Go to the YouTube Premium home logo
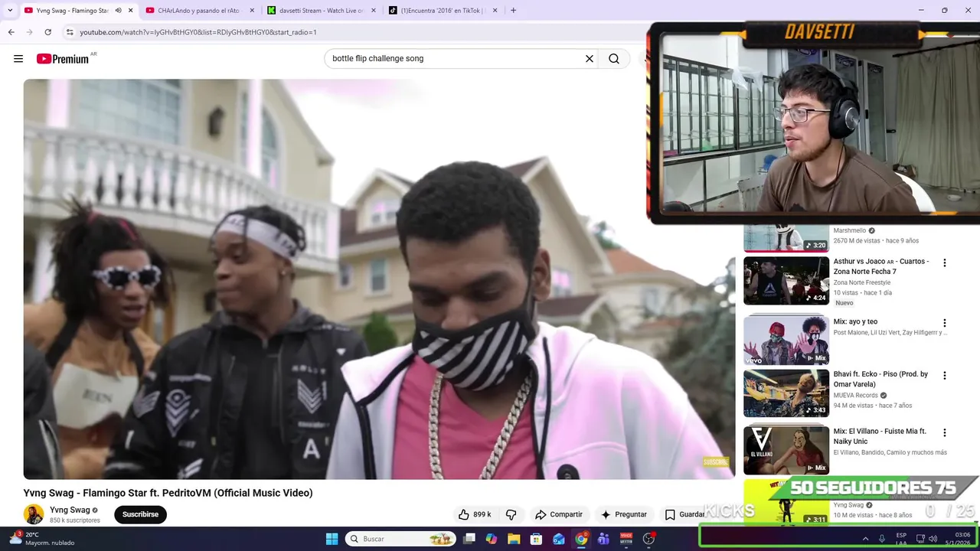 [x=62, y=59]
